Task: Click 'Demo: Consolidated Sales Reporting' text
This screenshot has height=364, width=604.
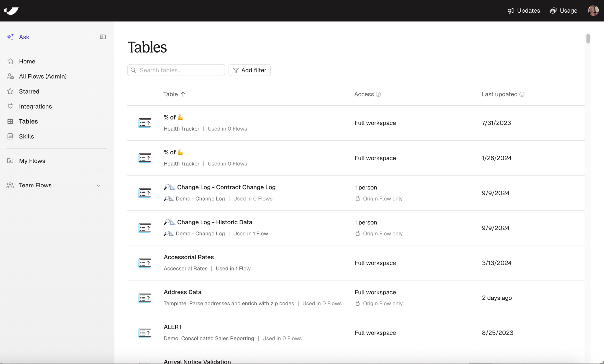Action: click(x=209, y=338)
